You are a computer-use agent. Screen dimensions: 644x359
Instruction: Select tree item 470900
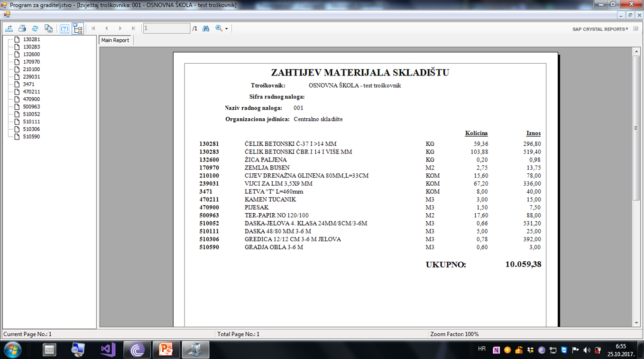(31, 99)
